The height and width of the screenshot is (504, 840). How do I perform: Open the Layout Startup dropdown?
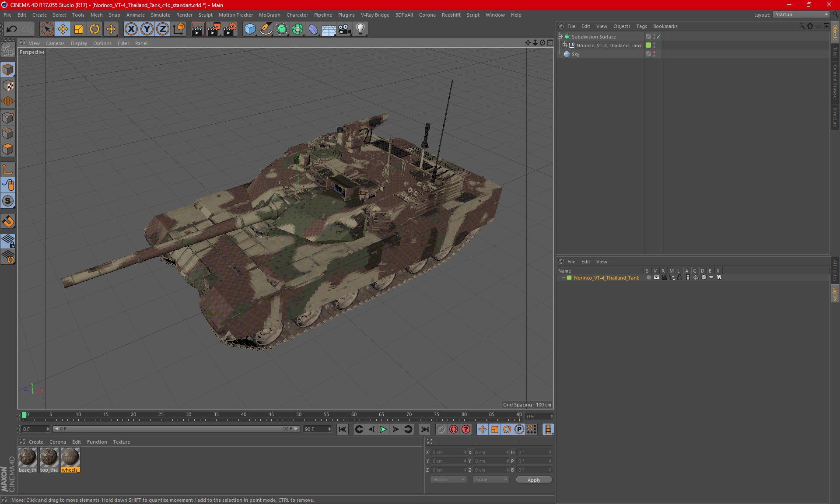pyautogui.click(x=801, y=14)
